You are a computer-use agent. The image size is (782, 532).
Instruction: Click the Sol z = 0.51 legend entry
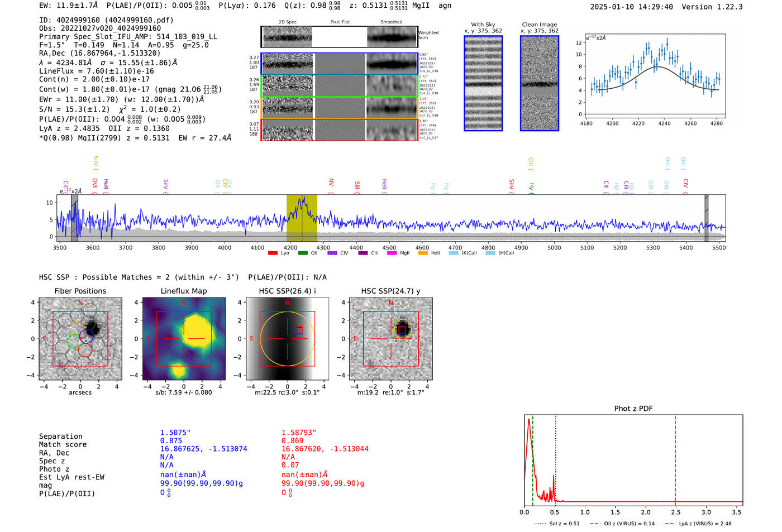tap(557, 524)
